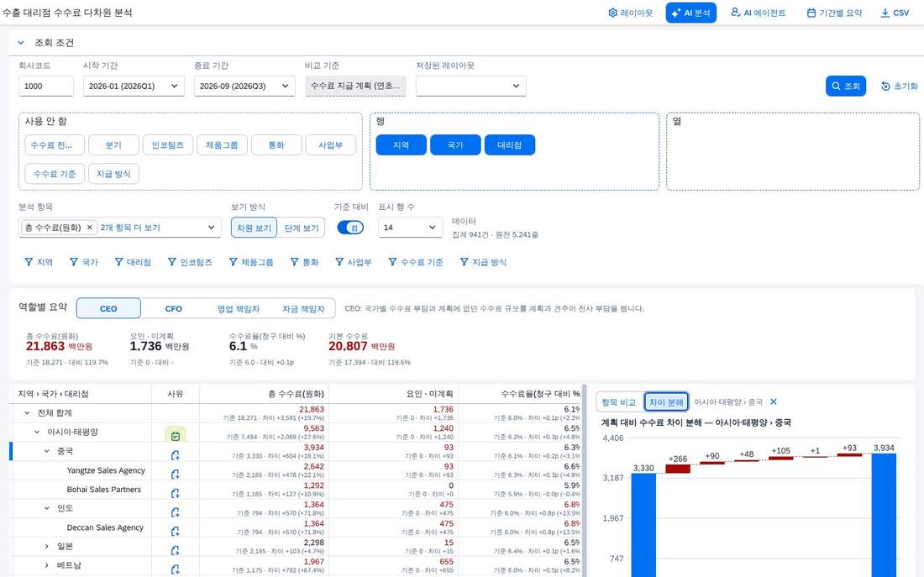Click Yangtze Sales Agency reason icon
924x577 pixels.
point(175,474)
